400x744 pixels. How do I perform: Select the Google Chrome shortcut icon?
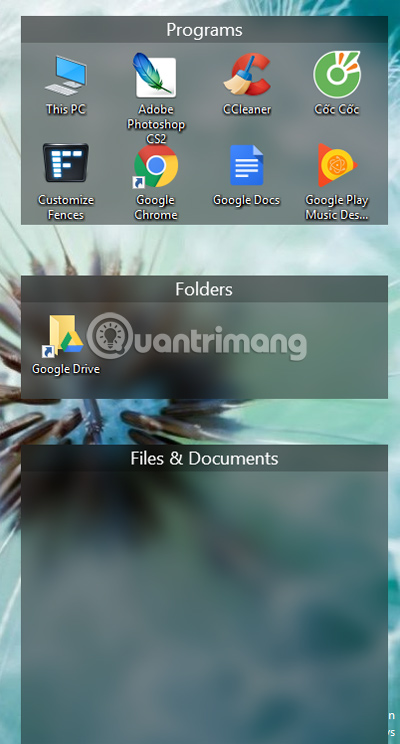tap(156, 166)
